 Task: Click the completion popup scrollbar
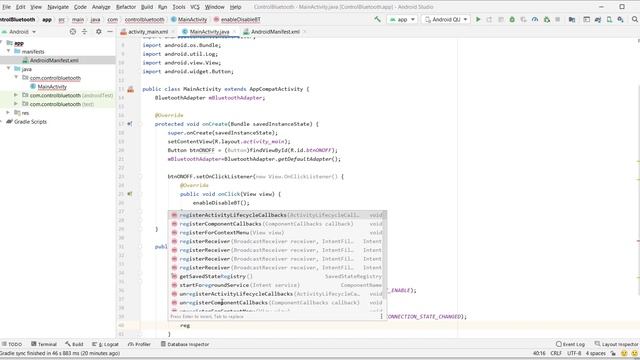[385, 255]
